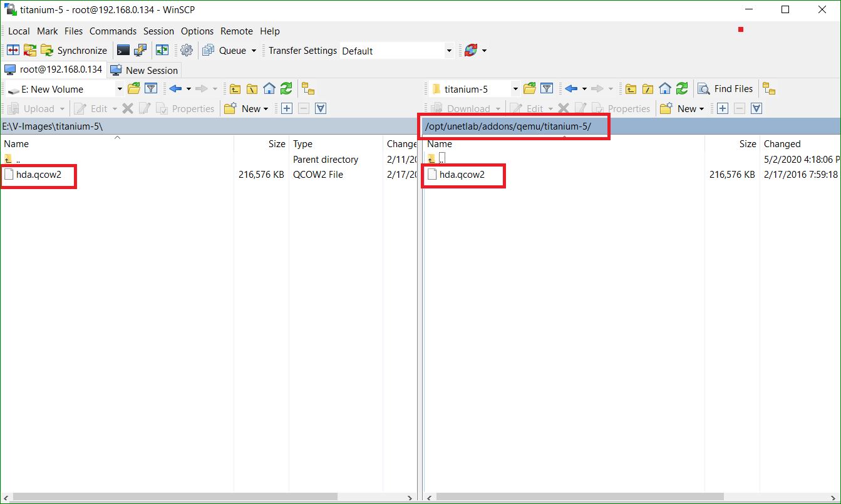841x504 pixels.
Task: Open WinSCP Preferences gear icon
Action: click(x=186, y=50)
